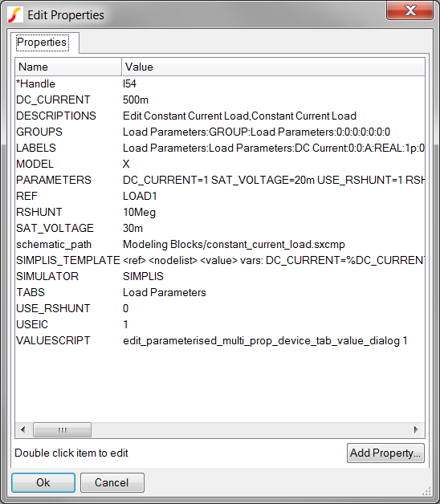Click the scrollbar left arrow
This screenshot has height=504, width=440.
pyautogui.click(x=22, y=429)
